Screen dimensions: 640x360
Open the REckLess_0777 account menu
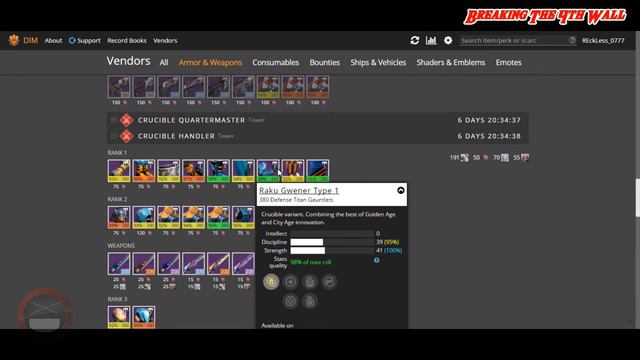[603, 40]
